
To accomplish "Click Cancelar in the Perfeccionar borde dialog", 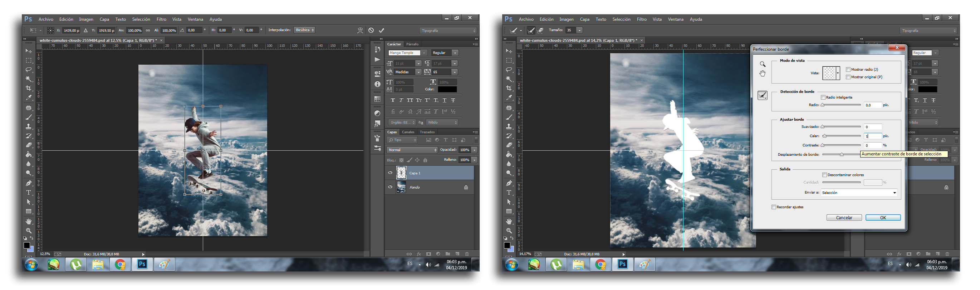I will [844, 218].
